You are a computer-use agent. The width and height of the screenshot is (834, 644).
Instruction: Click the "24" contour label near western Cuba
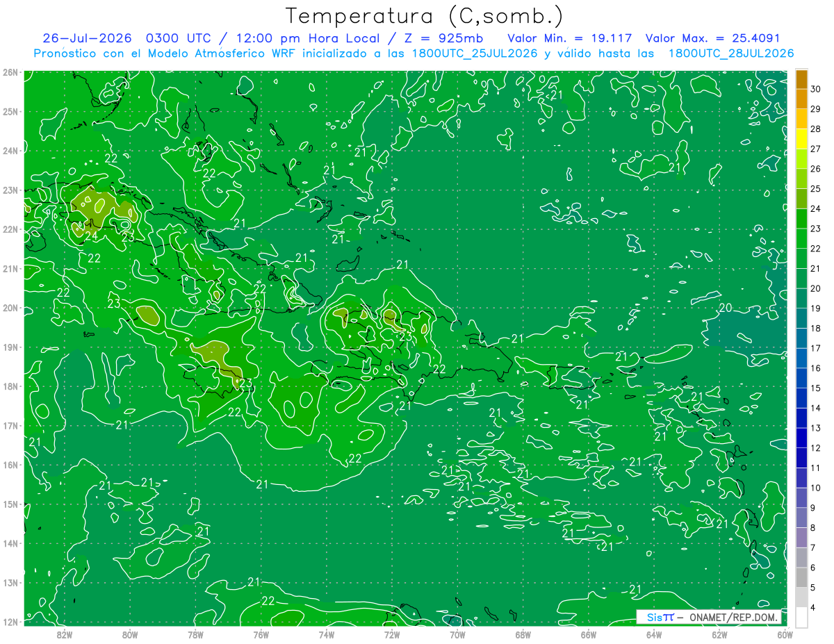91,236
